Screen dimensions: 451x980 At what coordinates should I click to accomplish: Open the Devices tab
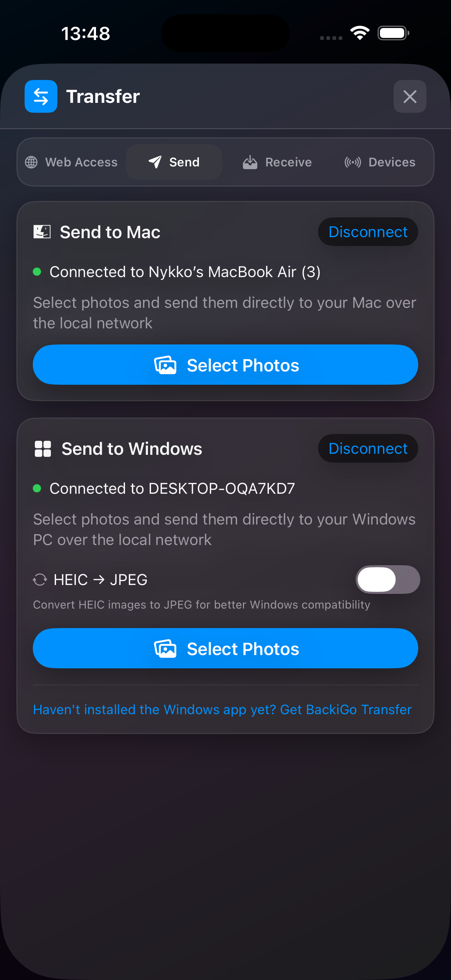click(380, 162)
